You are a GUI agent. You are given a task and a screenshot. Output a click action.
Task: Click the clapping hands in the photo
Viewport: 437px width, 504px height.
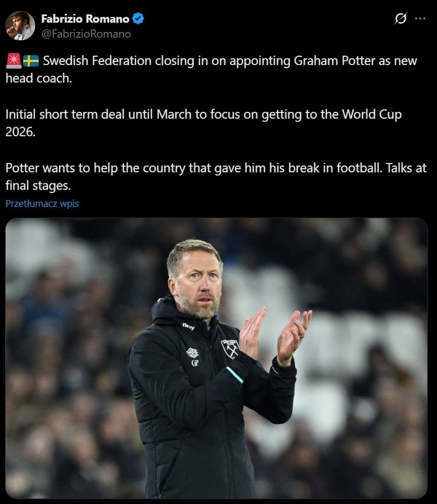pos(275,336)
